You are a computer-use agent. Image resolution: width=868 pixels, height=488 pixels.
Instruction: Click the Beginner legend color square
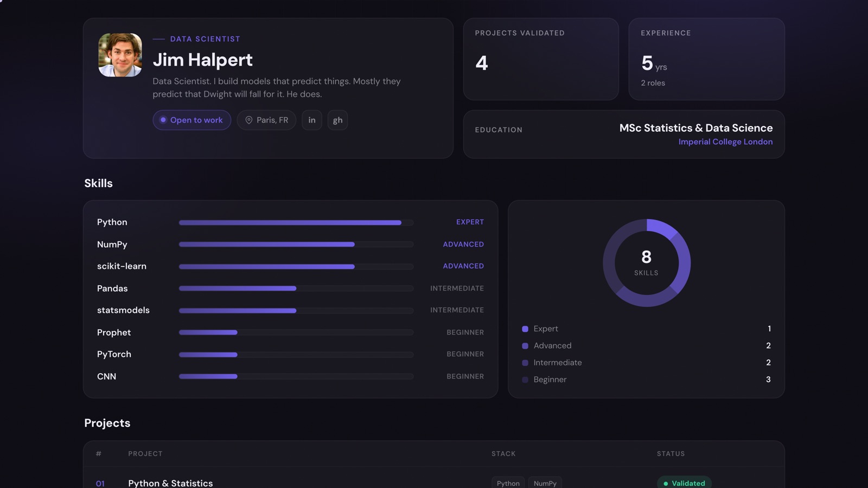(525, 380)
